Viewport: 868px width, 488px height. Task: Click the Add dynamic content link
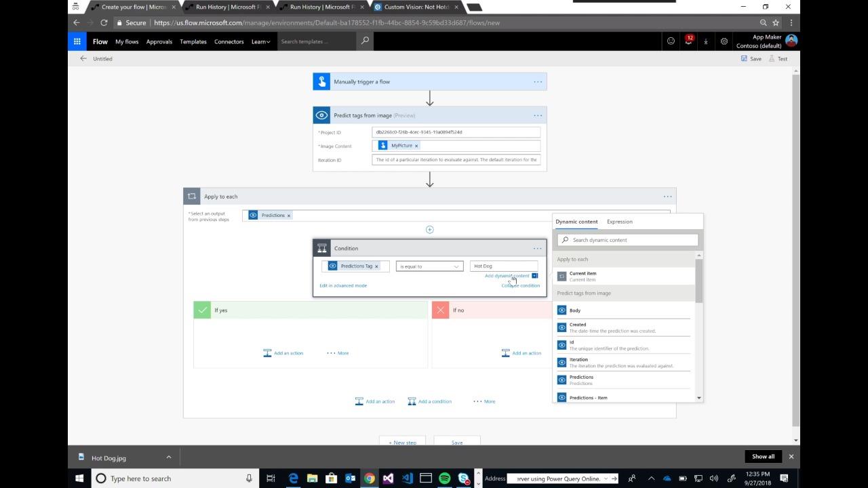[x=507, y=276]
